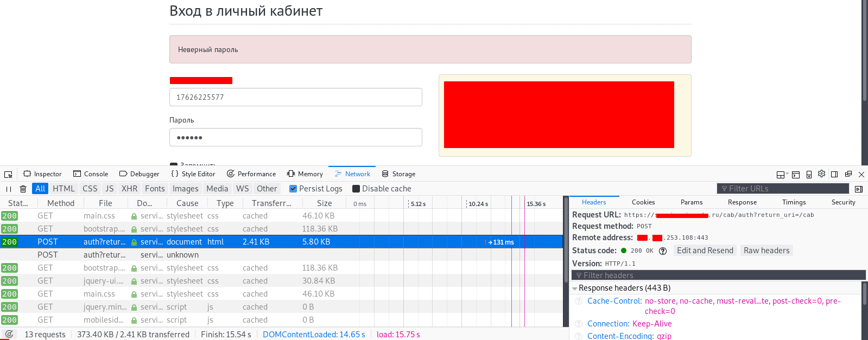This screenshot has height=340, width=868.
Task: Clear network log with trash icon
Action: 23,189
